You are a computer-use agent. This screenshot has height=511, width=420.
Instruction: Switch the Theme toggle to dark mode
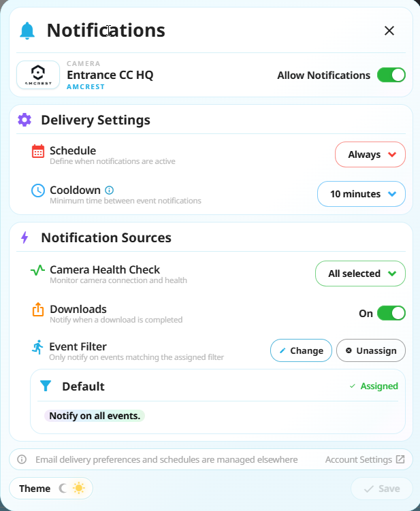point(63,488)
